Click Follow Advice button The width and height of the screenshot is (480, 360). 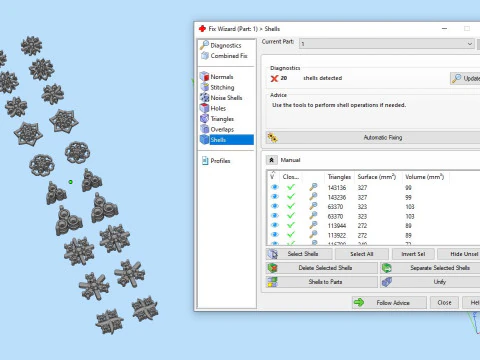coord(389,303)
